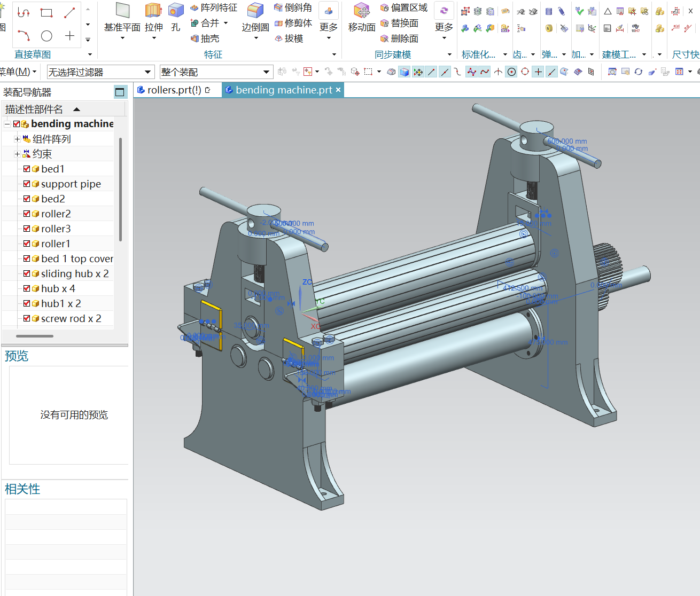Expand the 约束 constraints node
Viewport: 700px width, 596px height.
tap(17, 154)
